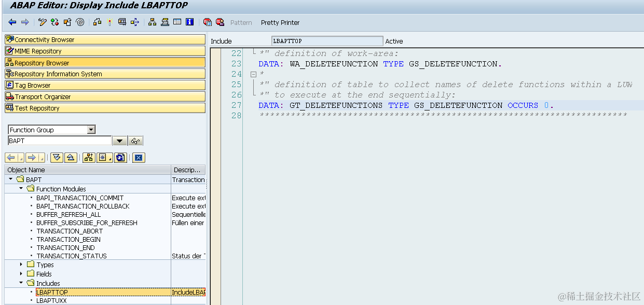Open the BAPT object name history dropdown
644x305 pixels.
point(120,141)
